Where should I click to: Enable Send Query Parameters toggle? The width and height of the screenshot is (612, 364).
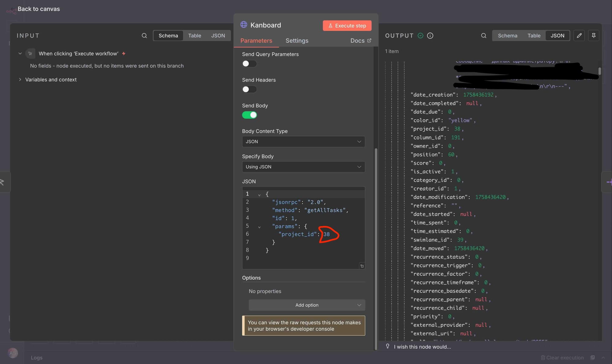(x=249, y=64)
